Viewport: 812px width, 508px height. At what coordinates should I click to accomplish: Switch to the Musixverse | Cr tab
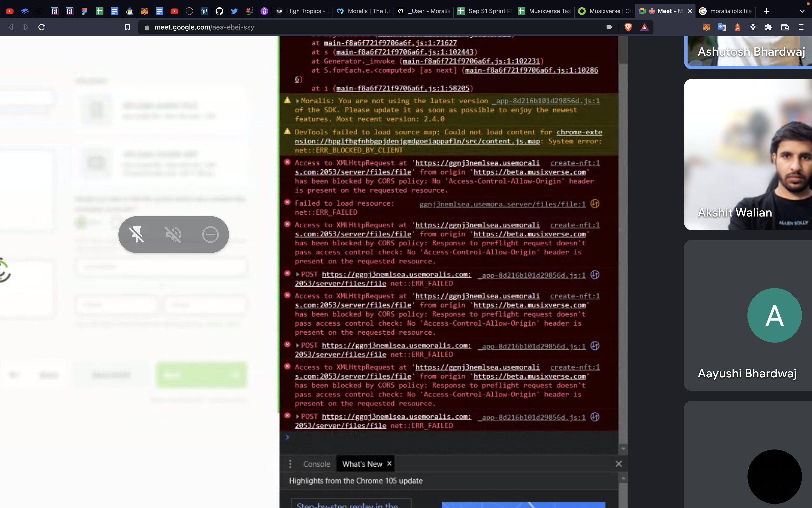point(605,11)
